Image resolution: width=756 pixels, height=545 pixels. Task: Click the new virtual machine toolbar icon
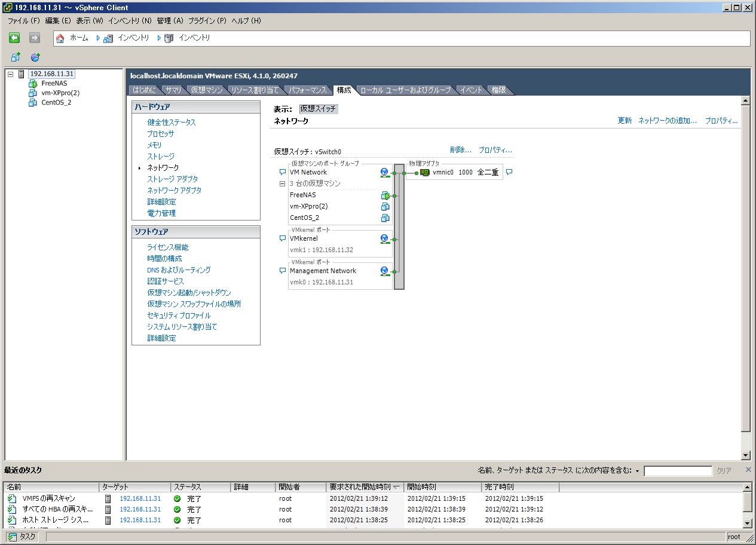16,57
